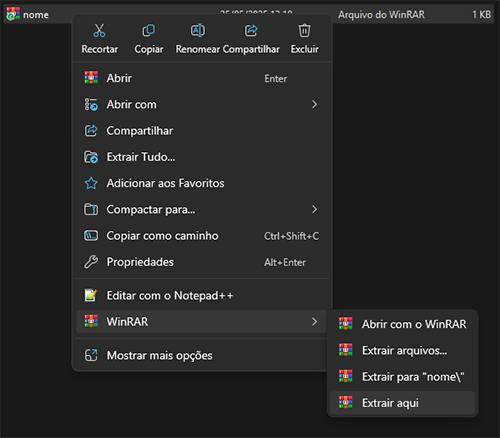Click the share icon beside Compartilhar list entry
The image size is (500, 438).
pyautogui.click(x=91, y=130)
